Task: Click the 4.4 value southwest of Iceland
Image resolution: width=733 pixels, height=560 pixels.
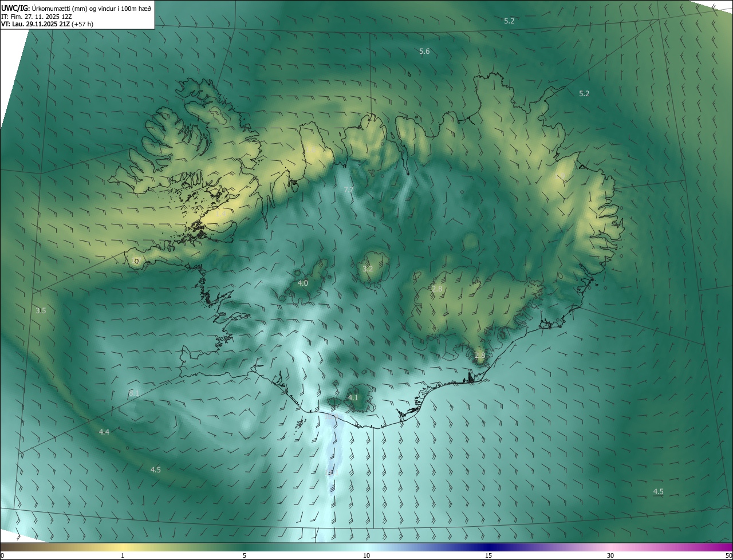Action: [x=104, y=432]
